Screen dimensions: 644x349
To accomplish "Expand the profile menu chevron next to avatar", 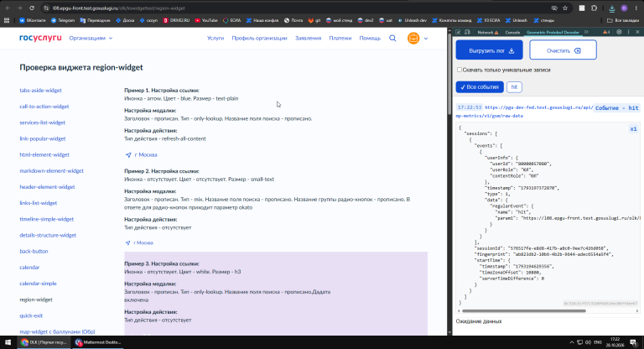I will click(x=426, y=39).
